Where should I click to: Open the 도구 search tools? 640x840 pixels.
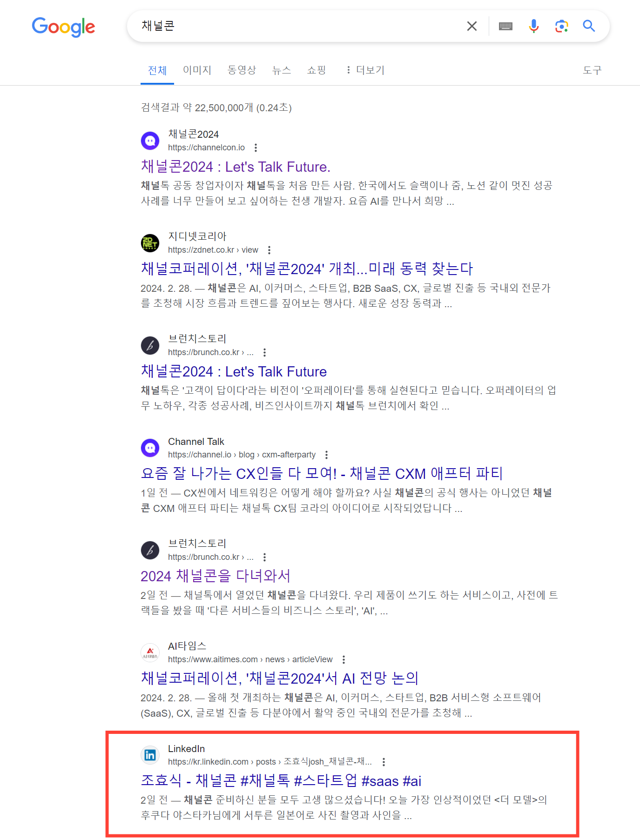tap(592, 70)
